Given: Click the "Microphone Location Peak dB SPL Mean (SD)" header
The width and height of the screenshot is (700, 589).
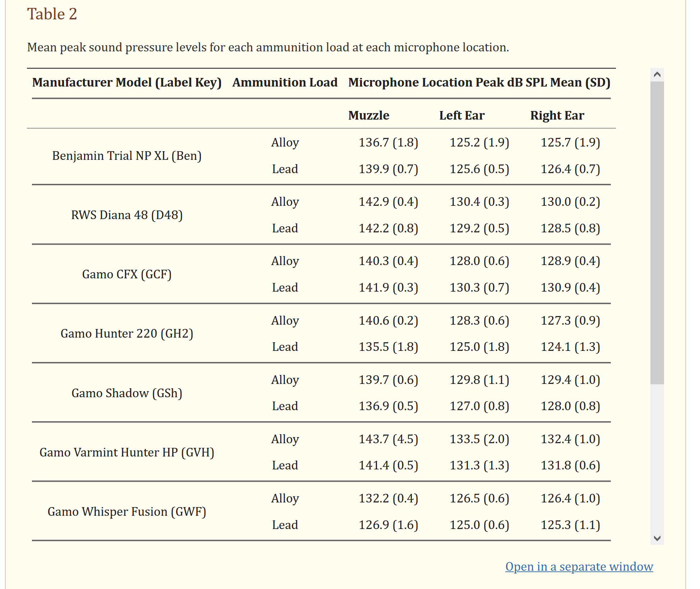Looking at the screenshot, I should (x=479, y=83).
